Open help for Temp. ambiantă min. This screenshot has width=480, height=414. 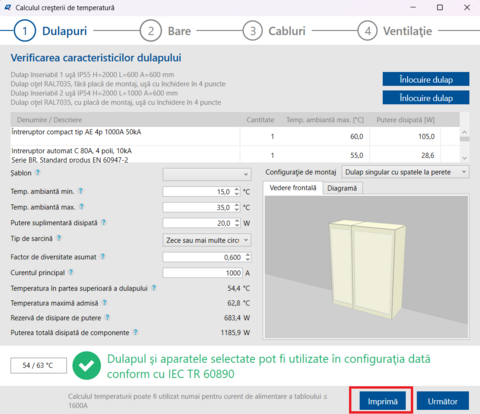(80, 191)
